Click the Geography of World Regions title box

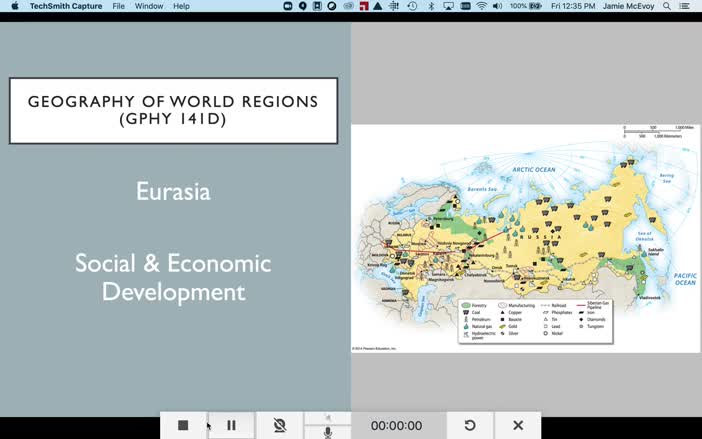[173, 111]
